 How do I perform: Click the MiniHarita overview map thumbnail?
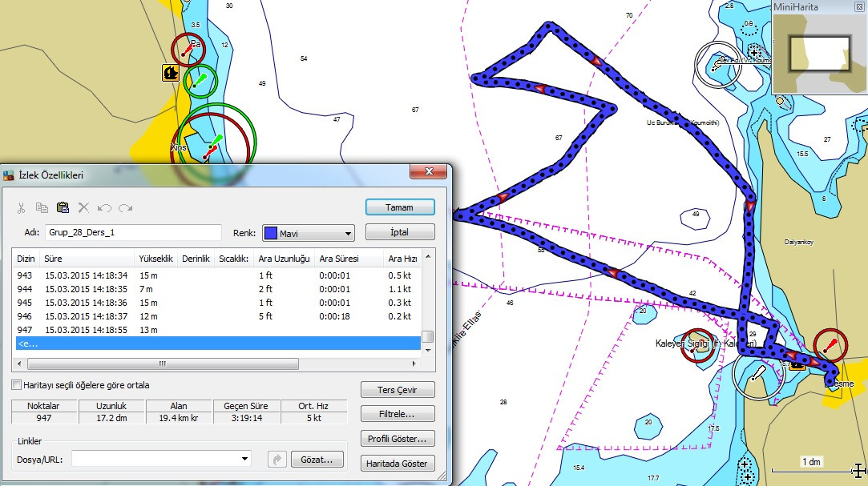819,54
